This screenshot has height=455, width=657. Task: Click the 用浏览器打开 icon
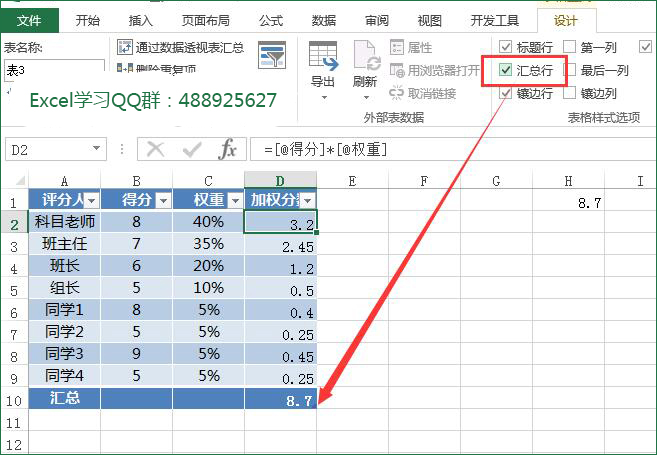(396, 70)
